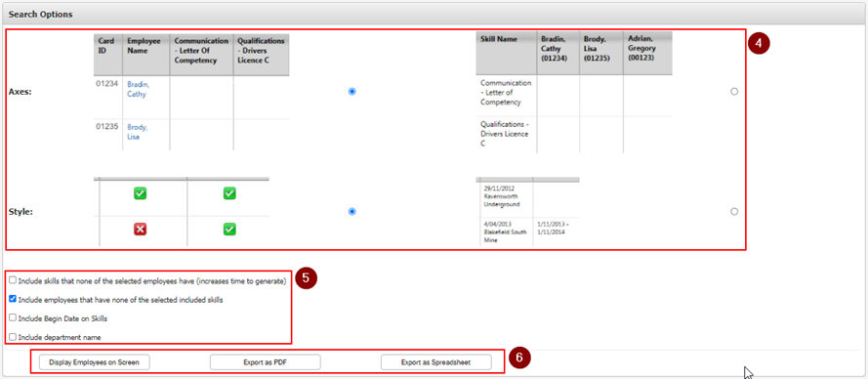Click Bradin, Cathy (01234) column header
868x379 pixels.
[x=558, y=53]
